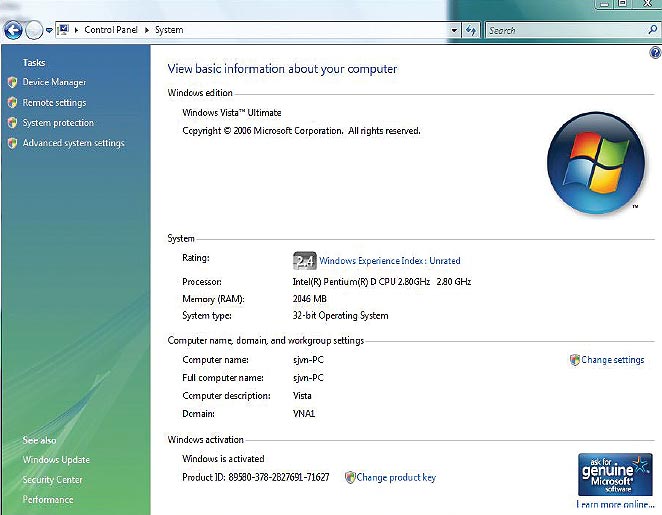Click the Change product key link
Screen dimensions: 662x515
(395, 478)
